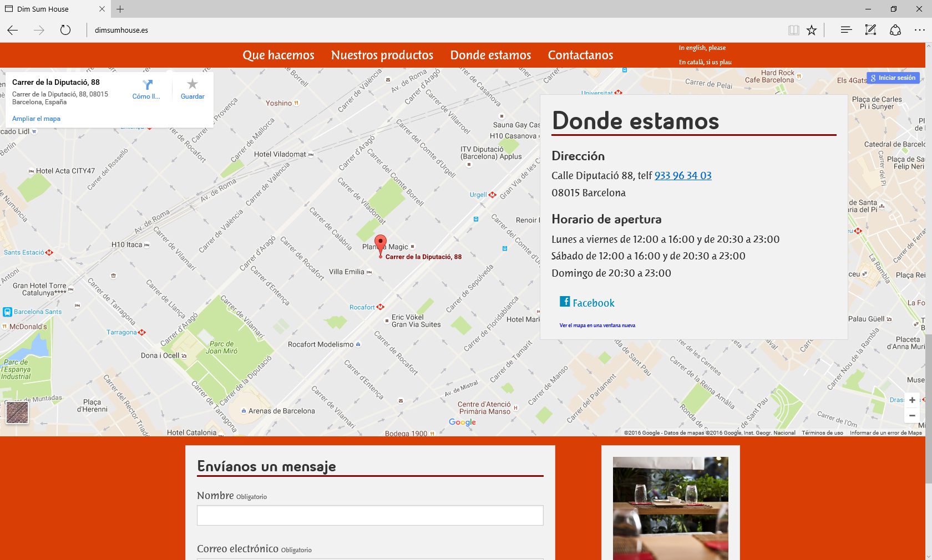Click Hotel Viladomat lodging marker

311,155
